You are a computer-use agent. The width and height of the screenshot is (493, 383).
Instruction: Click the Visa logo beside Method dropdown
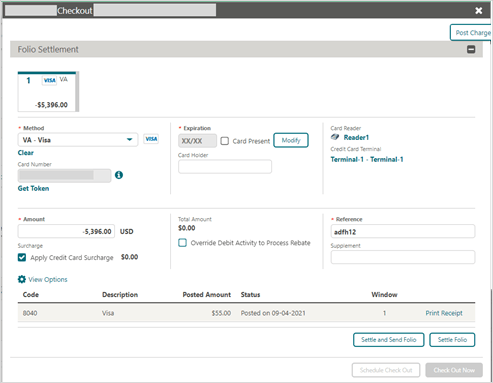tap(151, 139)
